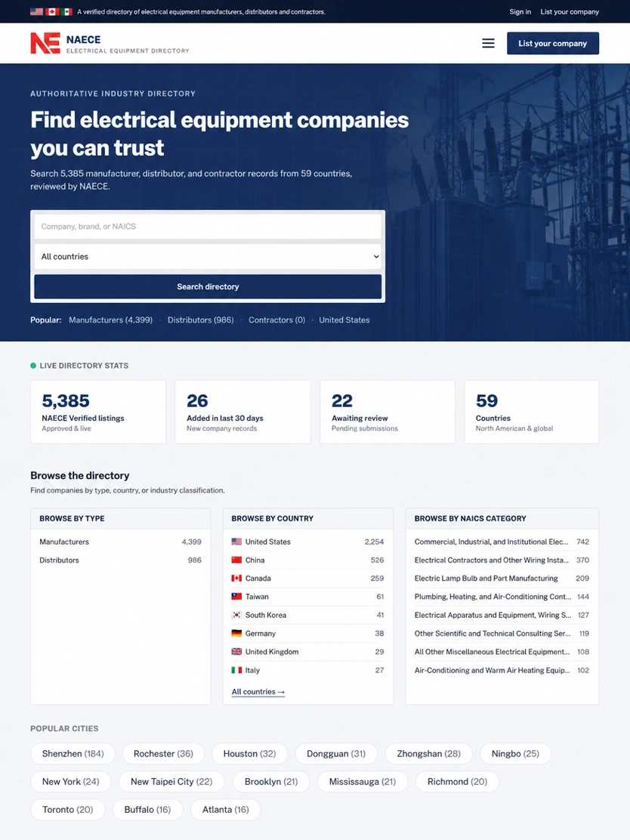The image size is (630, 840).
Task: Click the Canada flag in top bar
Action: point(52,12)
